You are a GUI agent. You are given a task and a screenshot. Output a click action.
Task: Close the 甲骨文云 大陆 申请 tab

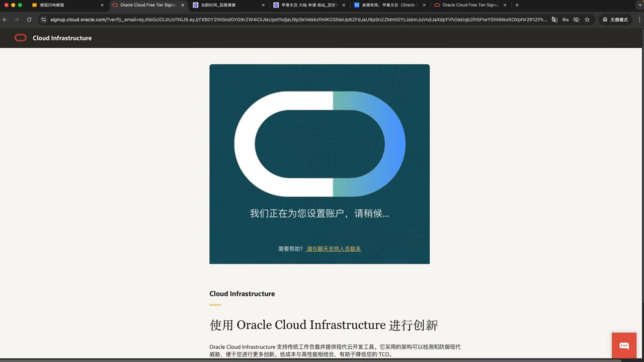pos(344,5)
